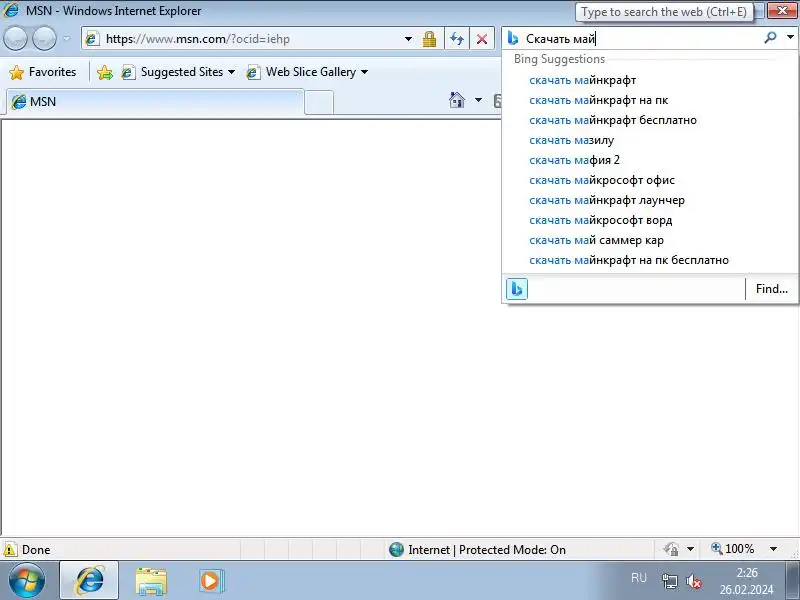Click the Back navigation button
800x600 pixels.
coord(15,38)
